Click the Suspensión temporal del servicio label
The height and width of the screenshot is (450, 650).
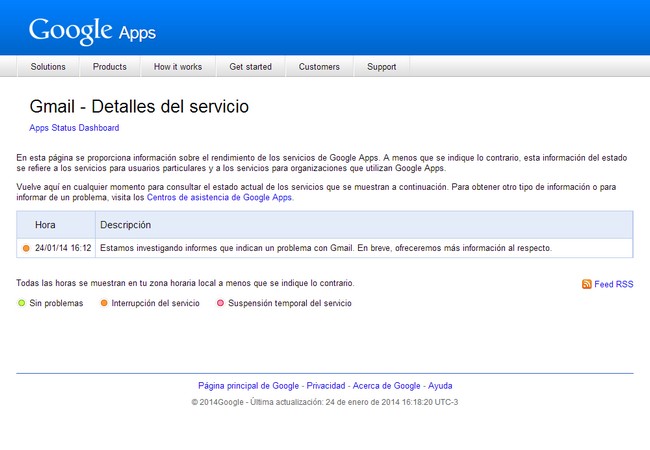(290, 303)
